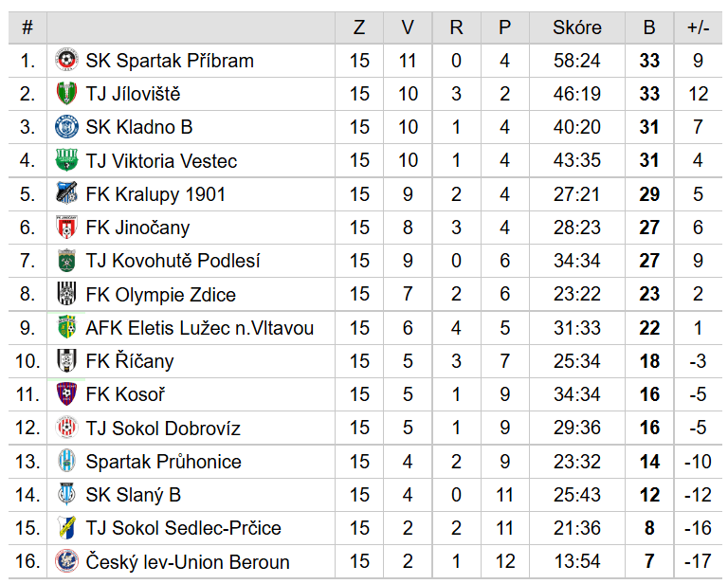Click the TJ Viktoria Vestec crest
This screenshot has height=584, width=728.
[66, 160]
